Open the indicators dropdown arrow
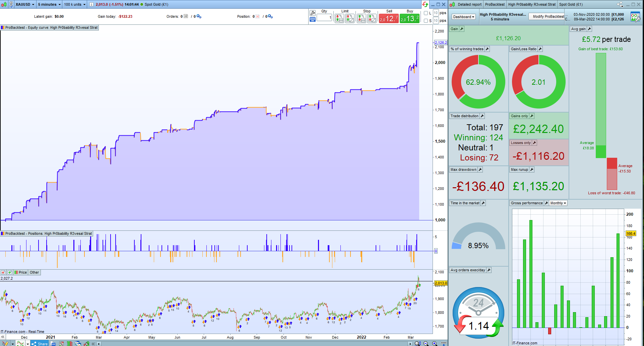This screenshot has height=346, width=644. [28, 344]
